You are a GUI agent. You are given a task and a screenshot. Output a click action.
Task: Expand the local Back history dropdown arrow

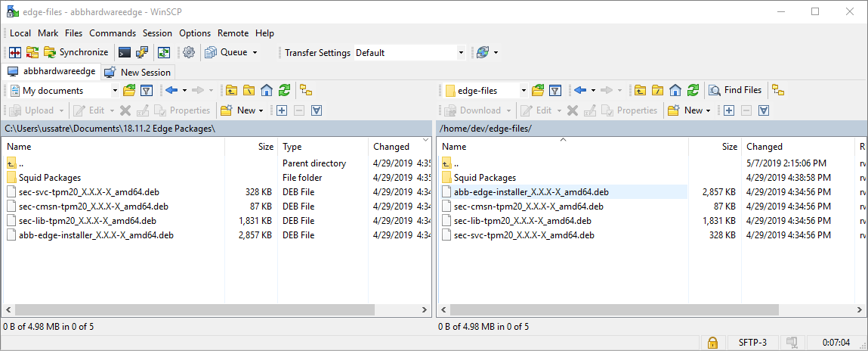[x=185, y=90]
